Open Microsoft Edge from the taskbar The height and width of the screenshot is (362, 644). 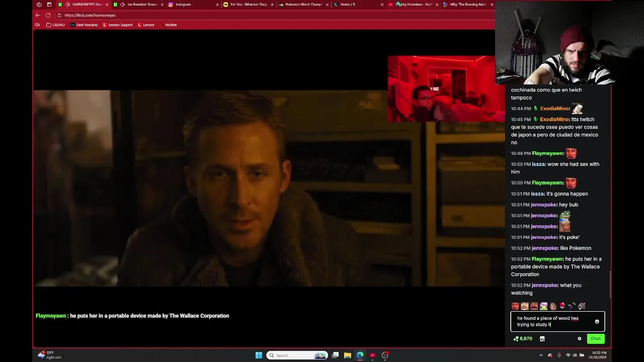pos(360,355)
